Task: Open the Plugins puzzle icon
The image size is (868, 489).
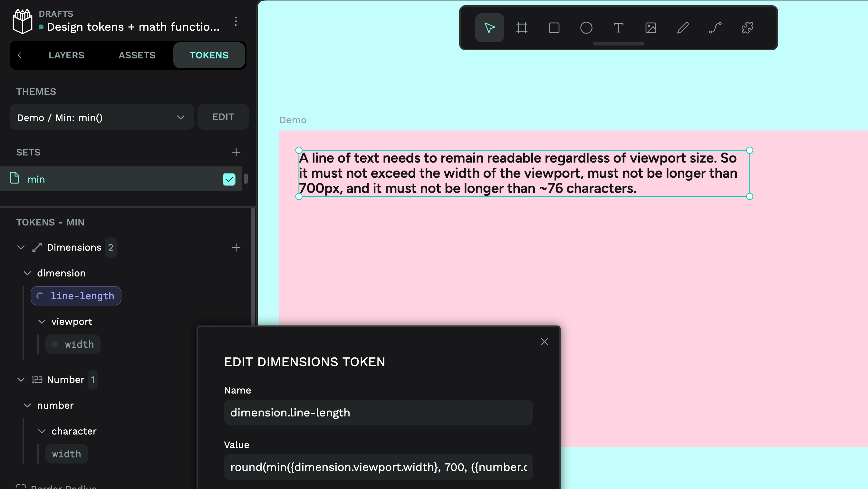Action: (x=747, y=28)
